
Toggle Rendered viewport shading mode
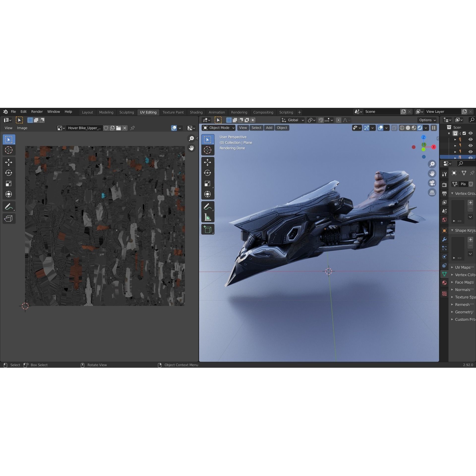click(420, 128)
